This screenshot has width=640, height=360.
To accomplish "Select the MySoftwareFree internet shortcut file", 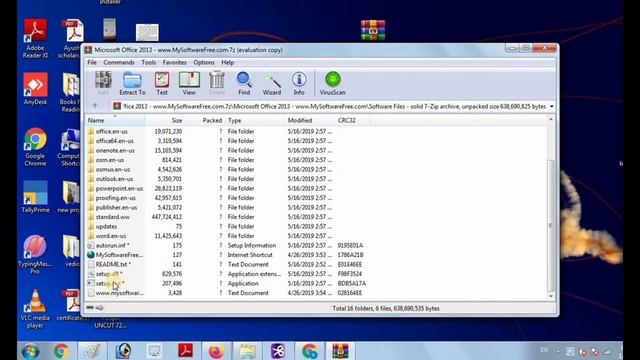I will click(x=119, y=255).
